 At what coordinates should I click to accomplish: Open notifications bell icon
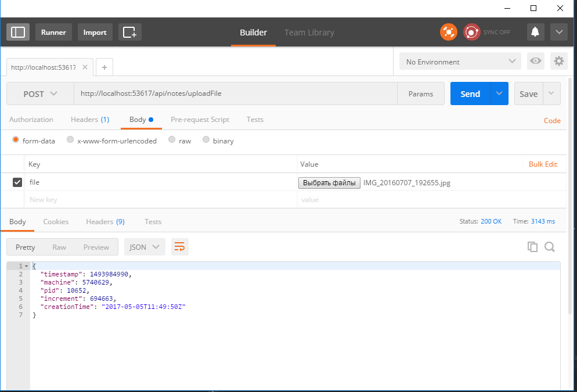[535, 32]
